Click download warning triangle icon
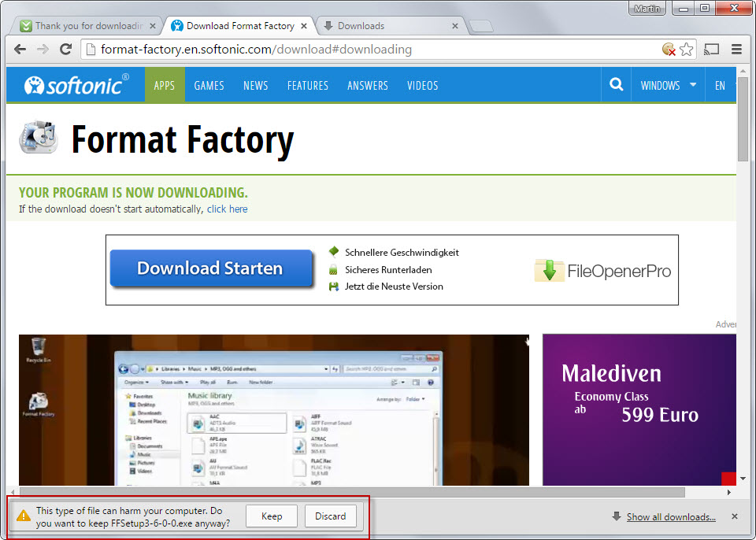Viewport: 756px width, 540px height. (x=23, y=516)
